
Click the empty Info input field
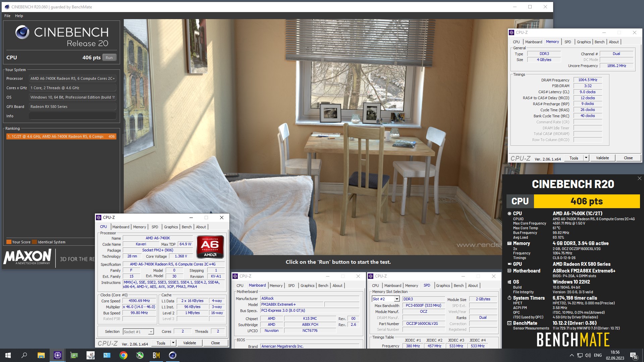pyautogui.click(x=72, y=116)
